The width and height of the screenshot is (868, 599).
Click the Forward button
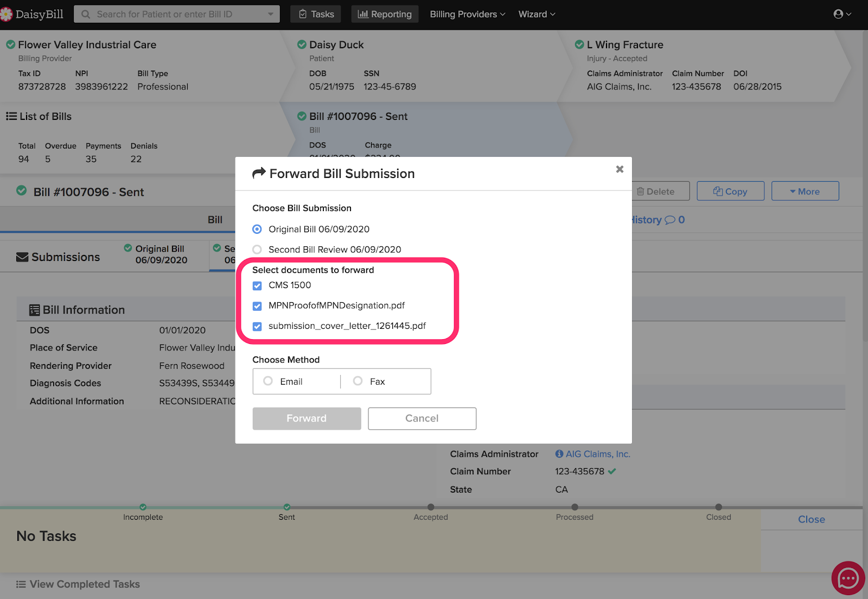(307, 418)
